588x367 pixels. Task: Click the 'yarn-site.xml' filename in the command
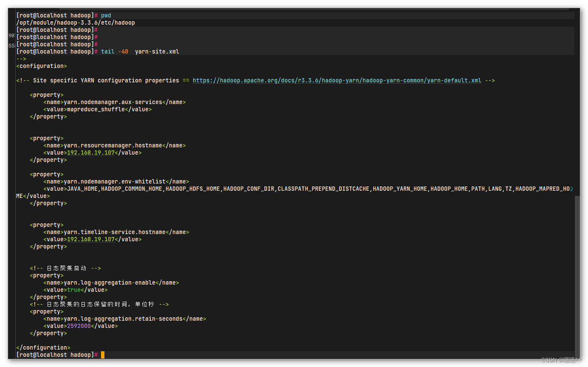(157, 51)
